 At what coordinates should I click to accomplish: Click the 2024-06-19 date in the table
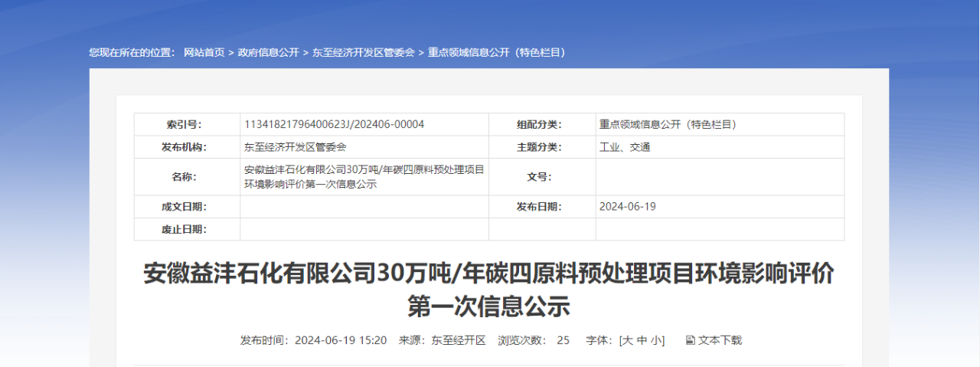coord(628,207)
